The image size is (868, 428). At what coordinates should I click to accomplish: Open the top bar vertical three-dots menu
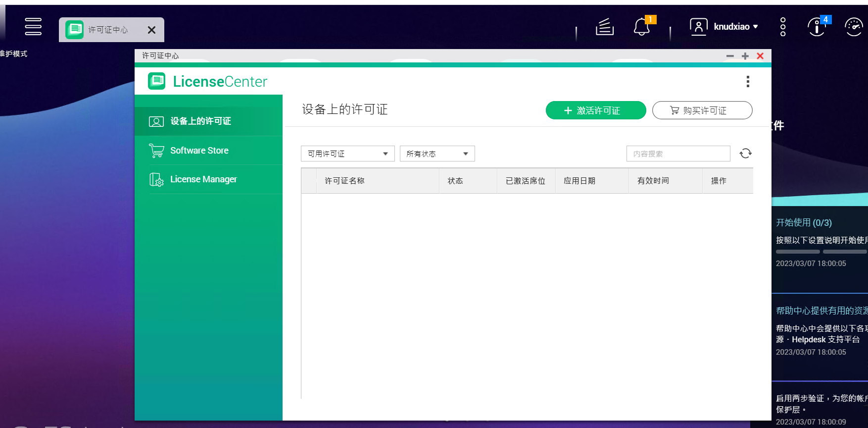(x=783, y=27)
